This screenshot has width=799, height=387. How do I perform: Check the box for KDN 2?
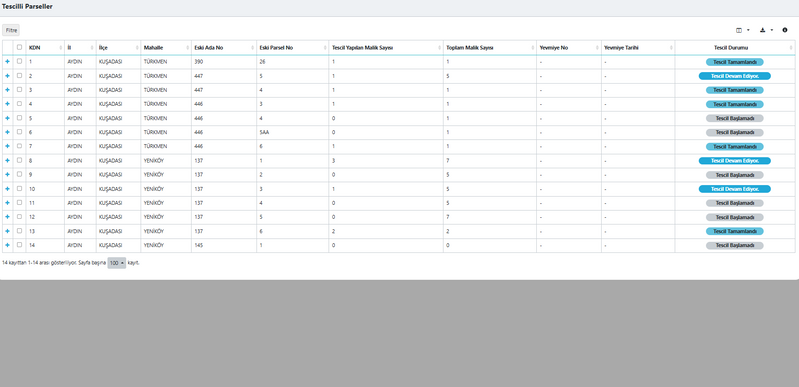point(19,75)
